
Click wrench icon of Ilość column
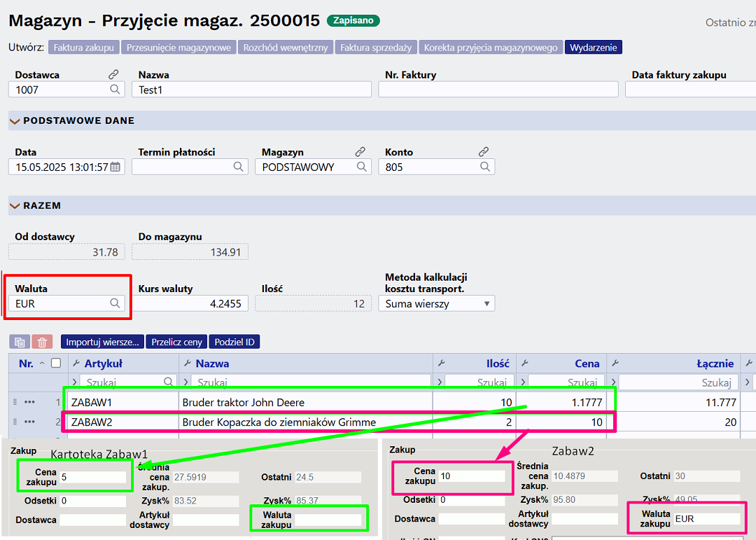(x=441, y=364)
